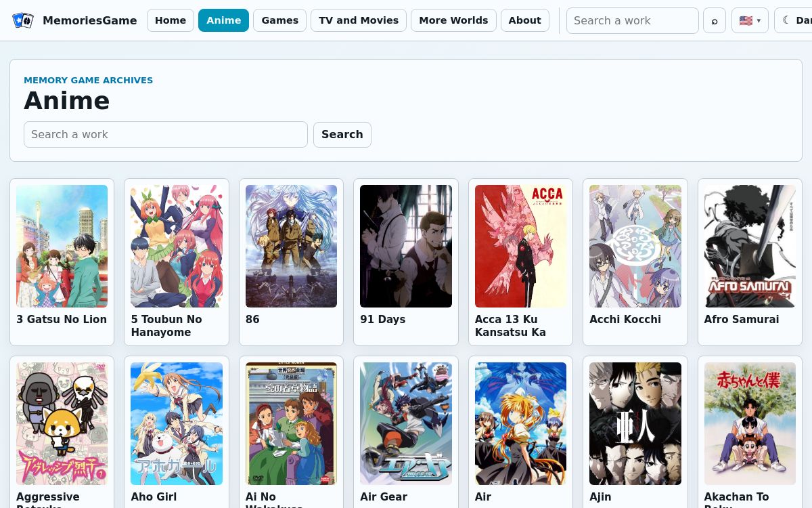The height and width of the screenshot is (508, 812).
Task: Select the Anime menu item
Action: click(x=224, y=20)
